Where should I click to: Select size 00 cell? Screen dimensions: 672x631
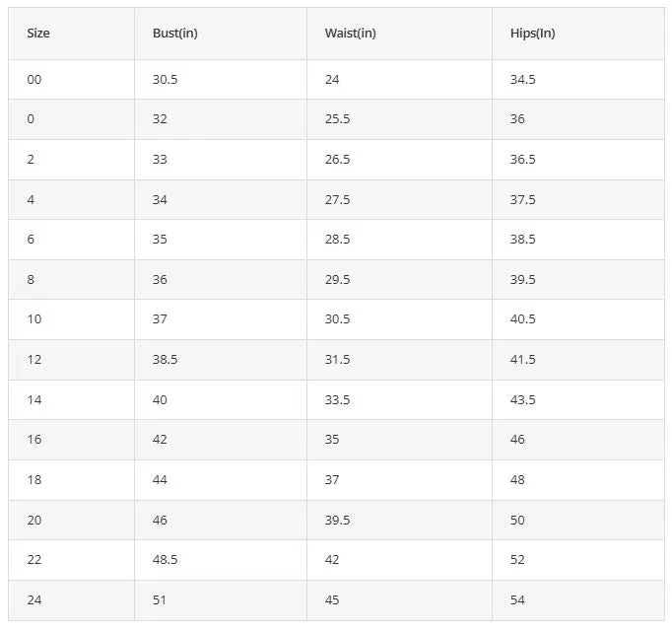34,79
